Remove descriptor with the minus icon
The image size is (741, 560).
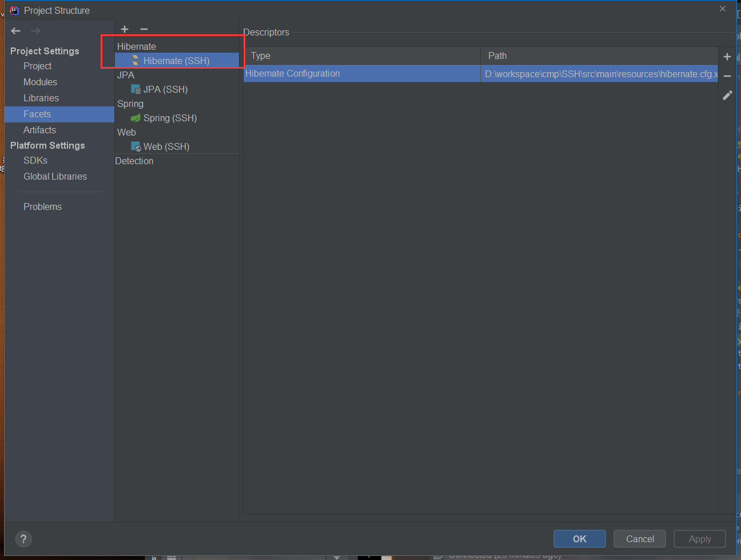[727, 76]
